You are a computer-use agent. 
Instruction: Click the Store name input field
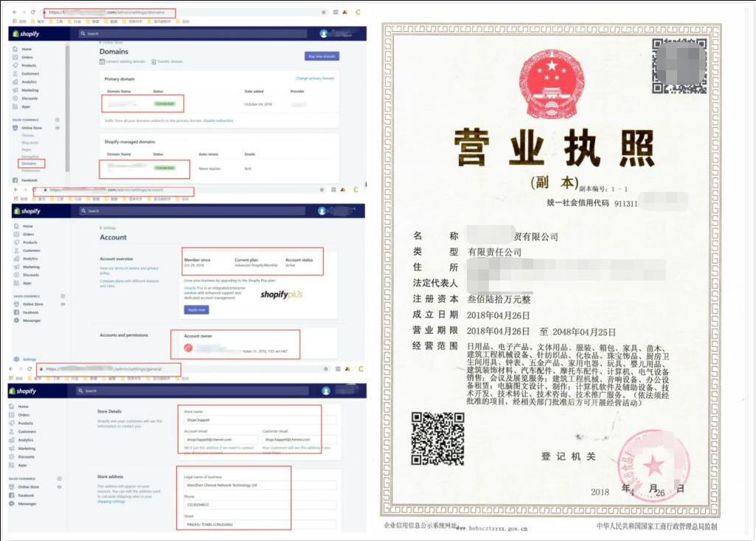pyautogui.click(x=260, y=421)
